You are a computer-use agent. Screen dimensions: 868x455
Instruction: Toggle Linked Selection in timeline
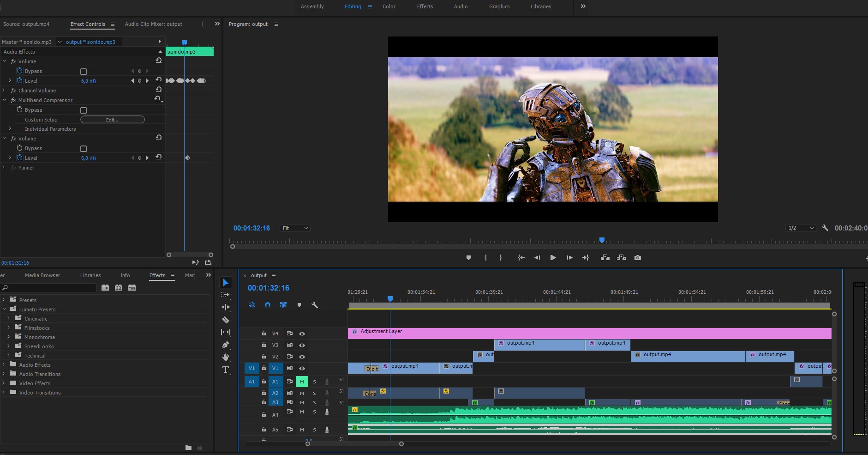(283, 305)
